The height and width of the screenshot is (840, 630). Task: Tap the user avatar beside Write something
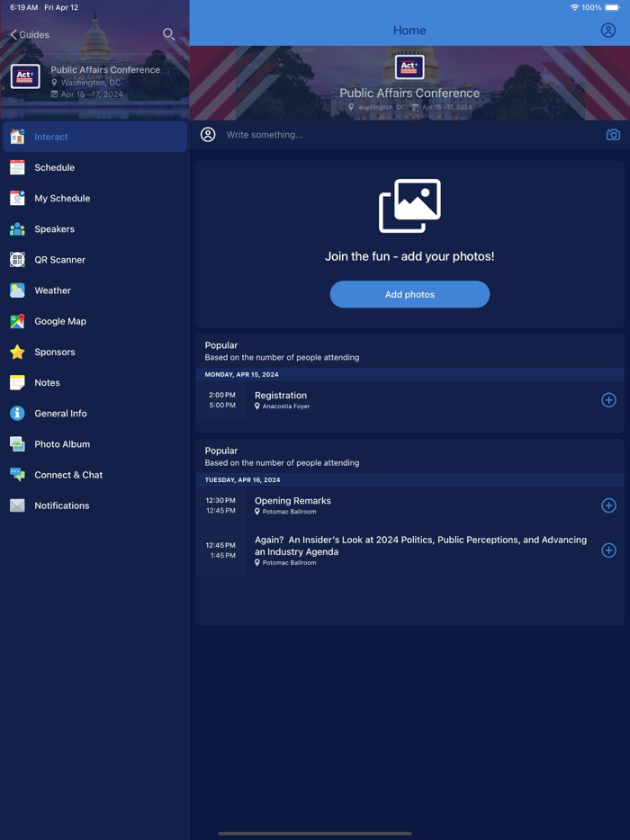208,135
